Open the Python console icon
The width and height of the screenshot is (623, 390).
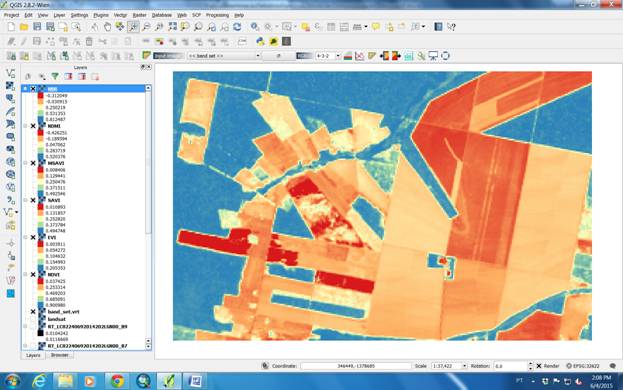pos(260,41)
